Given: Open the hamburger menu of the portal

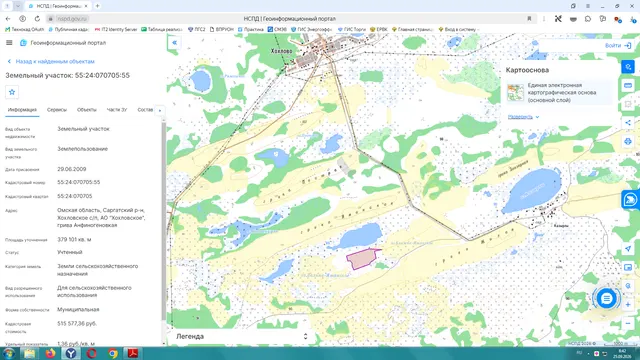Looking at the screenshot, I should pos(9,42).
